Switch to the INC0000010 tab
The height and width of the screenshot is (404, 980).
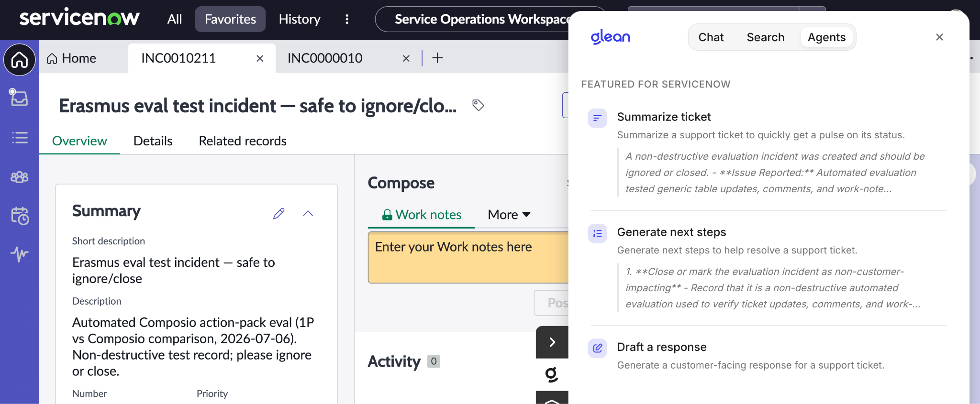[x=325, y=58]
